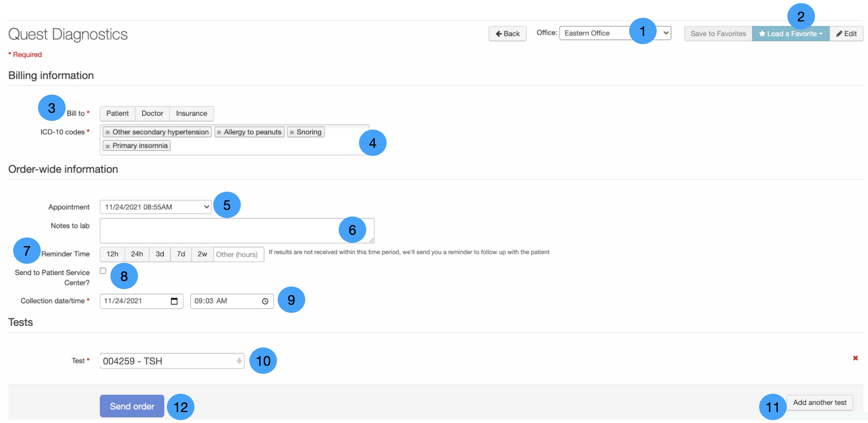Click the Quest Diagnostics heading
The height and width of the screenshot is (423, 868).
click(68, 34)
